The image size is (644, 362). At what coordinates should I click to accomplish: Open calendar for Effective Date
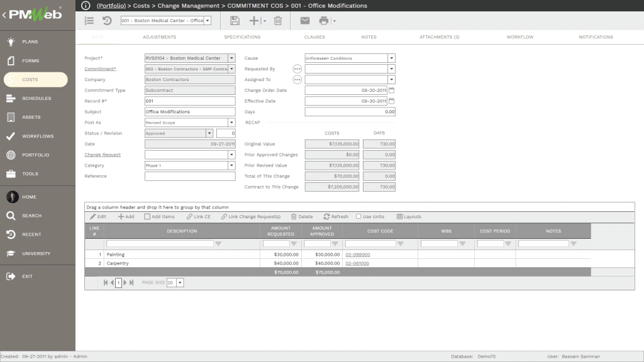click(x=391, y=101)
